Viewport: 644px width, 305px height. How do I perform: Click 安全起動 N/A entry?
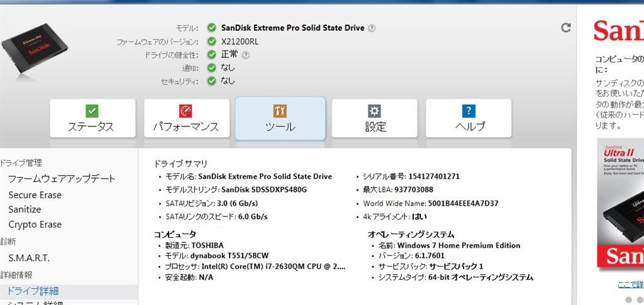(x=189, y=277)
